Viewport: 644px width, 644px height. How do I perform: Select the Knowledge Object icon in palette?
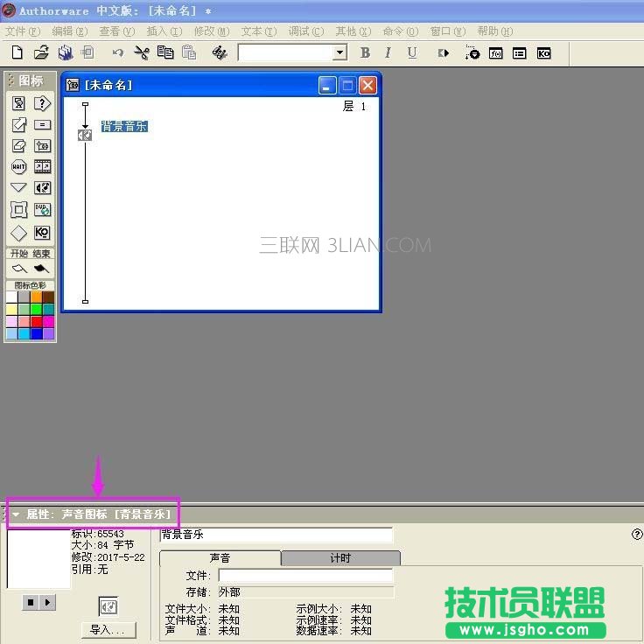[42, 233]
